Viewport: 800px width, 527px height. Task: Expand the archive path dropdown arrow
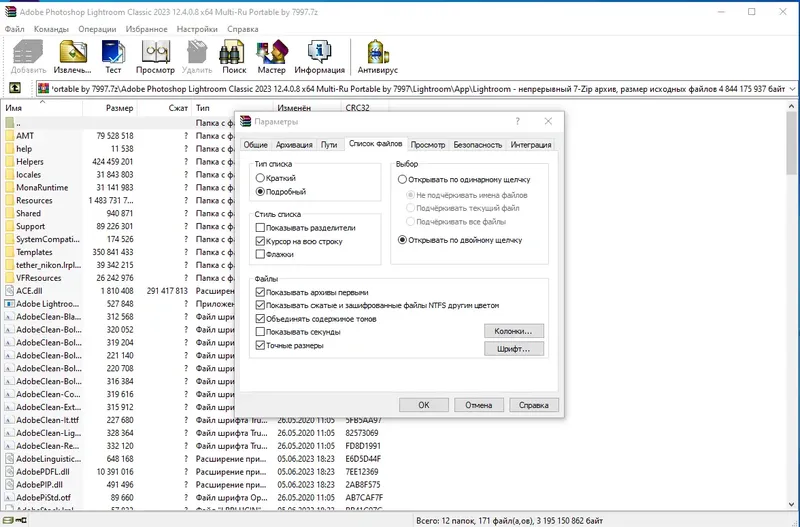click(x=792, y=89)
